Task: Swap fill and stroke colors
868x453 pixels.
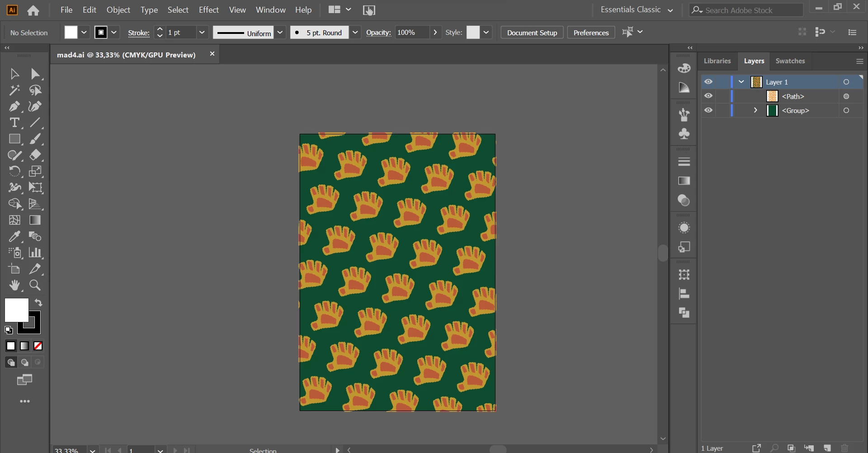Action: (x=38, y=302)
